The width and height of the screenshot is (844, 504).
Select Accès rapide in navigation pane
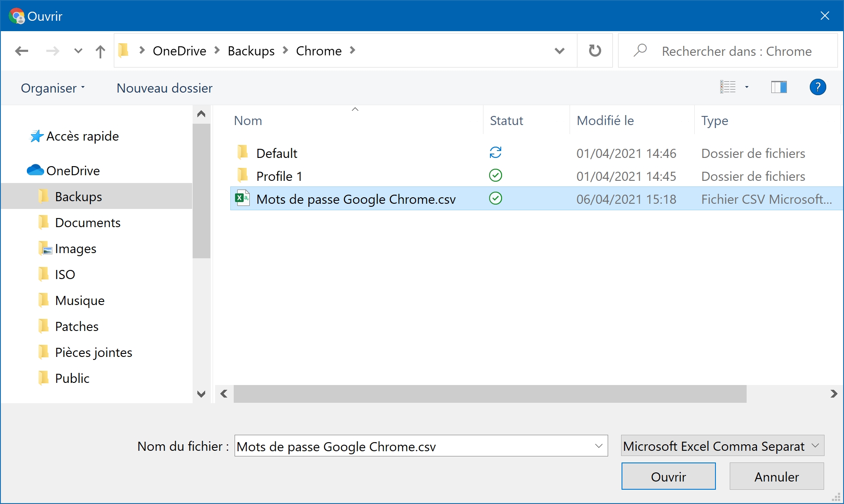coord(83,136)
